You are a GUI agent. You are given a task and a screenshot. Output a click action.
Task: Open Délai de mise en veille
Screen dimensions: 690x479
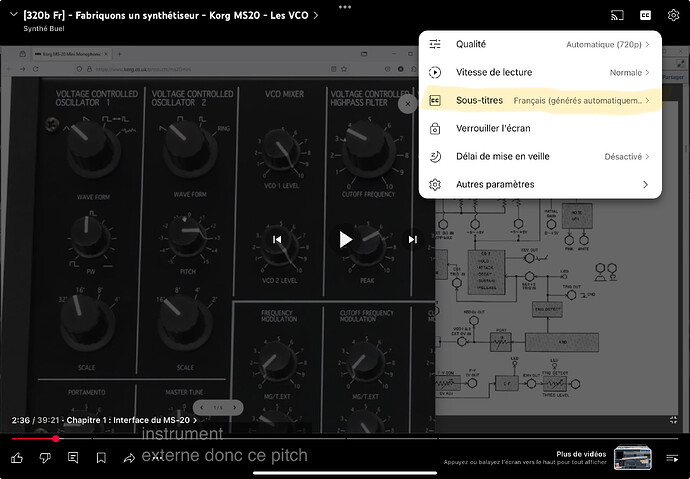(x=540, y=157)
